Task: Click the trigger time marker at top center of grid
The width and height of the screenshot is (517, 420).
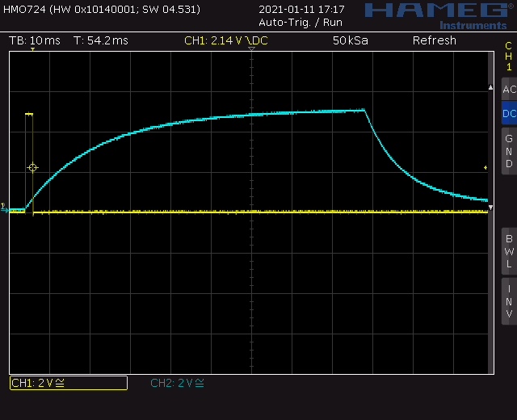Action: (251, 50)
